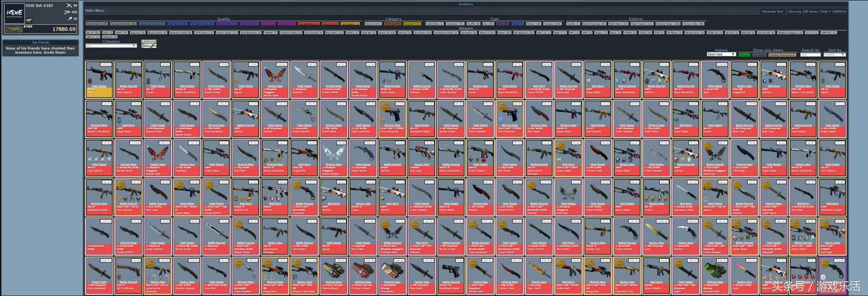Click the Pending Float Exterior button
This screenshot has height=296, width=868.
(782, 55)
